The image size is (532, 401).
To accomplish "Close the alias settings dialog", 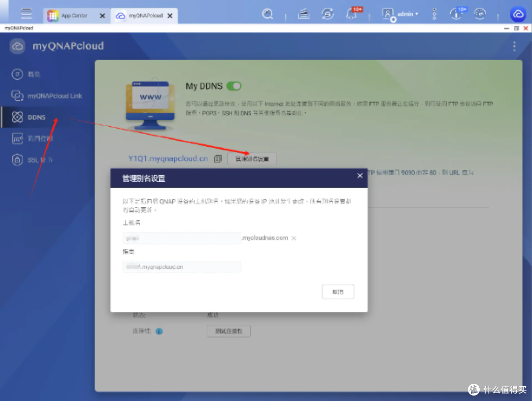I will (x=360, y=176).
